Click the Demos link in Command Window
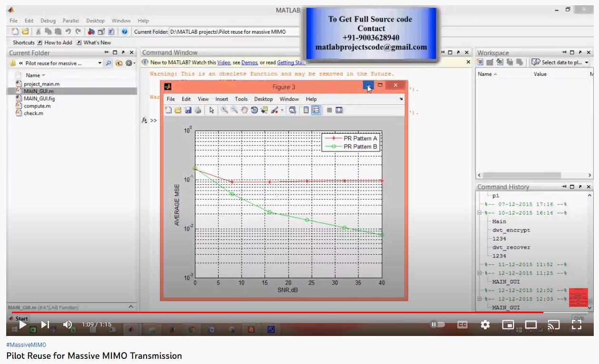The image size is (599, 364). [249, 62]
